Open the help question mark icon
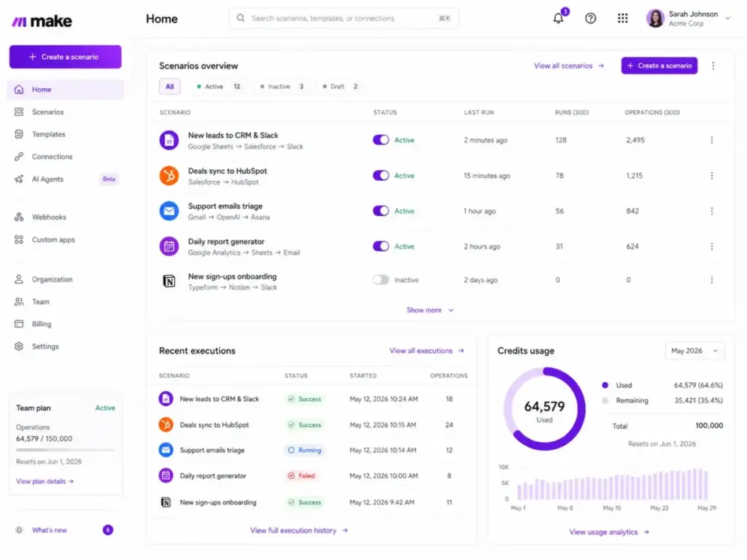The image size is (747, 560). click(x=590, y=18)
